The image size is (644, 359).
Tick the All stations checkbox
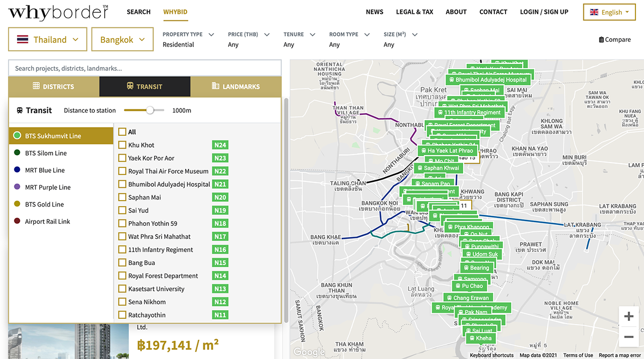point(122,132)
